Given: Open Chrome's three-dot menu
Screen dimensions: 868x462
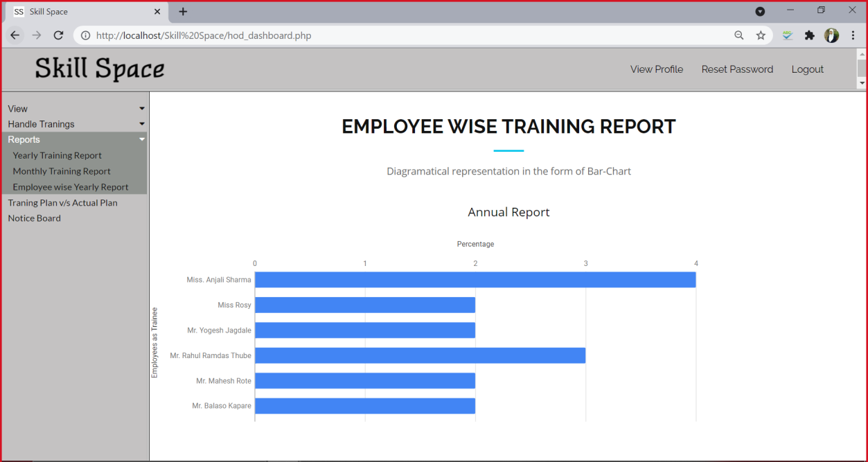Looking at the screenshot, I should pos(853,35).
